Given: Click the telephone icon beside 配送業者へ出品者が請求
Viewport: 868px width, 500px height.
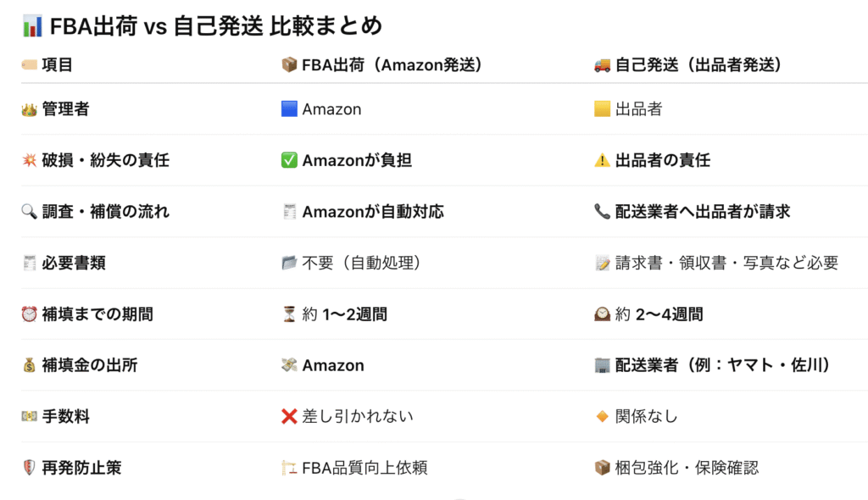Looking at the screenshot, I should (602, 212).
